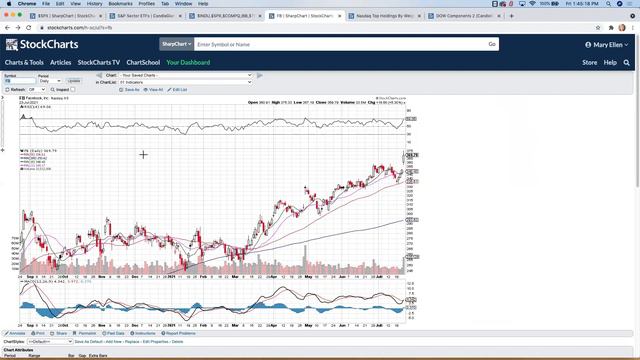This screenshot has width=640, height=360.
Task: Click the Apple menu icon
Action: point(9,4)
